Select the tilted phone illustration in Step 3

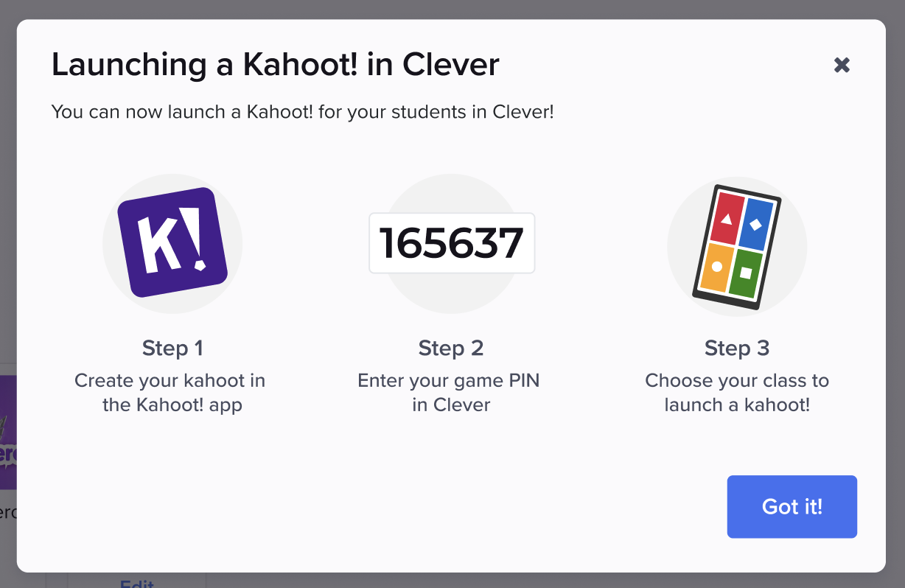737,245
